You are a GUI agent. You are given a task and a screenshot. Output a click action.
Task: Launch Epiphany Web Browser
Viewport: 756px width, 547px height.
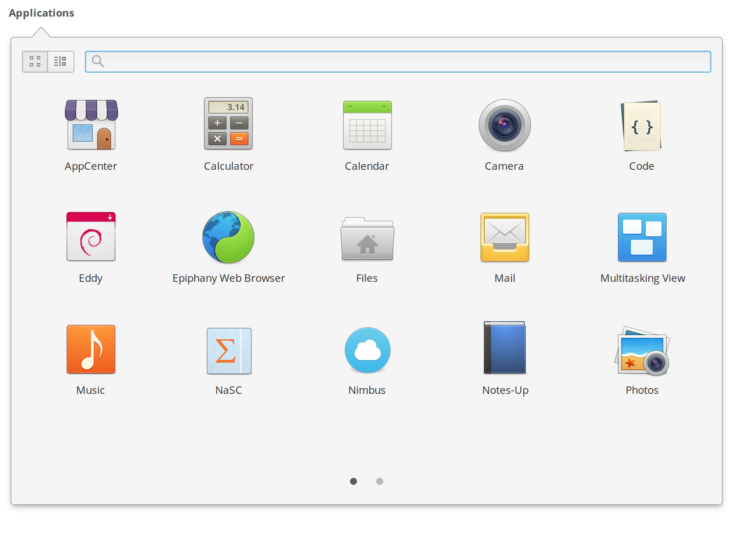(228, 237)
